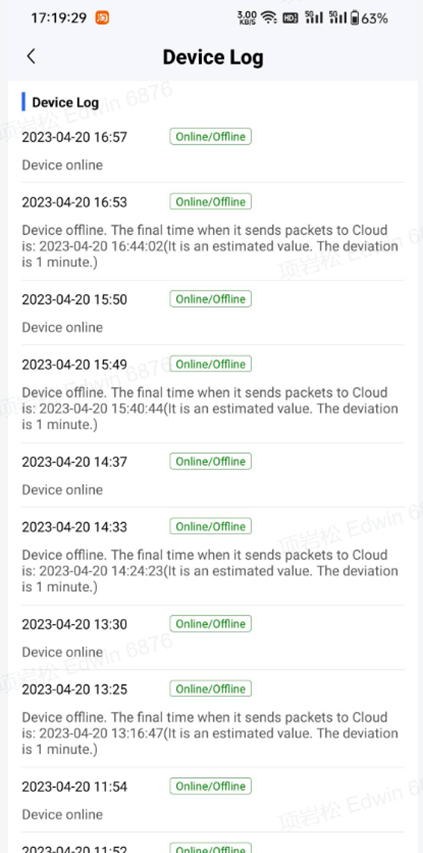Tap the HD call status icon
423x853 pixels.
pos(290,18)
